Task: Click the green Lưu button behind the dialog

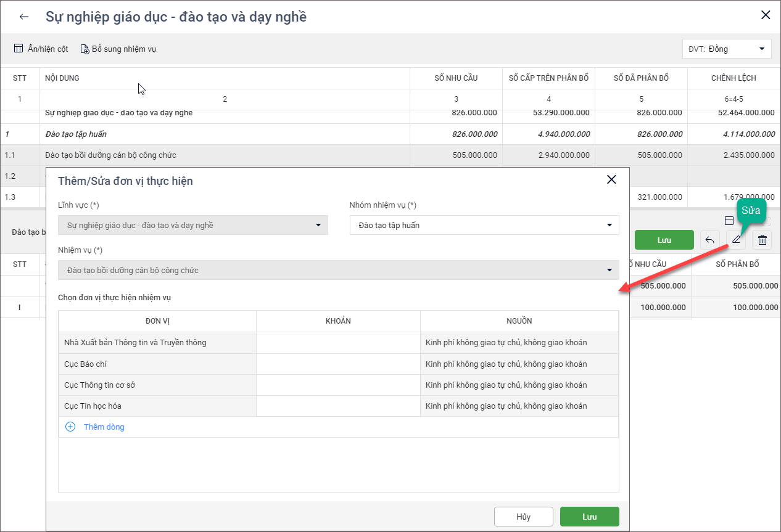Action: tap(664, 240)
